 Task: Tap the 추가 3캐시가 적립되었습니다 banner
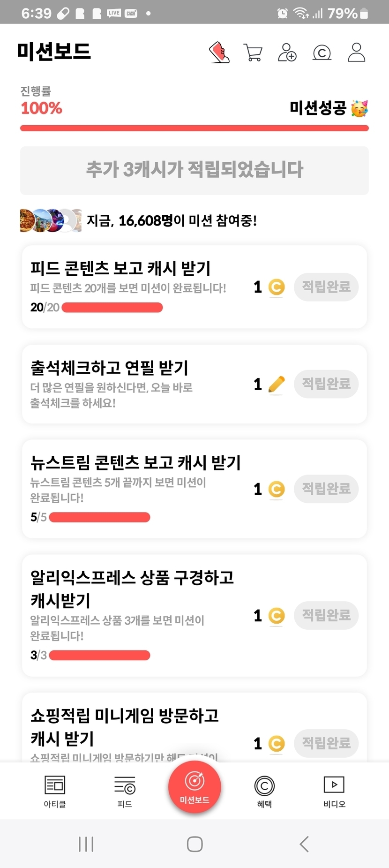pyautogui.click(x=194, y=170)
